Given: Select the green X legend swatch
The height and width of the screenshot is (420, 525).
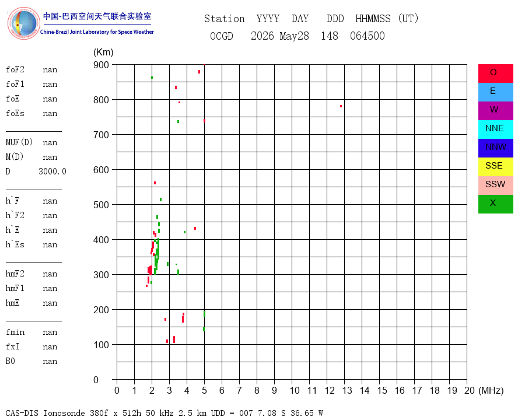Looking at the screenshot, I should (x=495, y=204).
